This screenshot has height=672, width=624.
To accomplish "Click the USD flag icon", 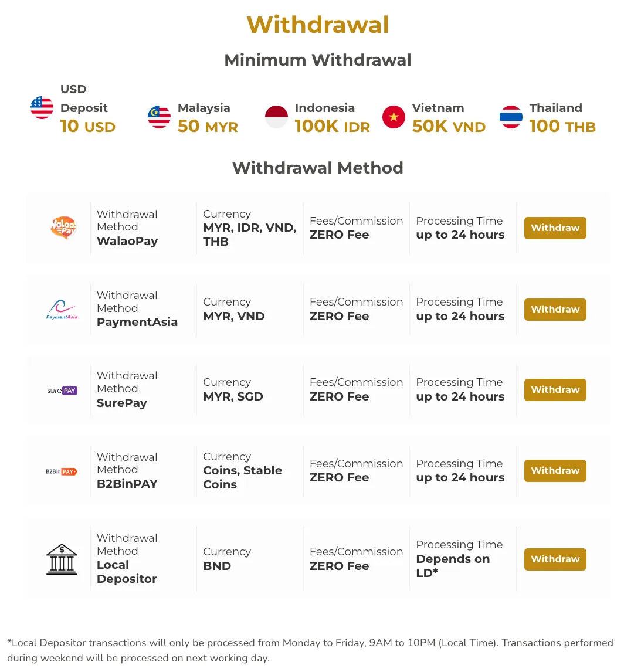I will (42, 107).
